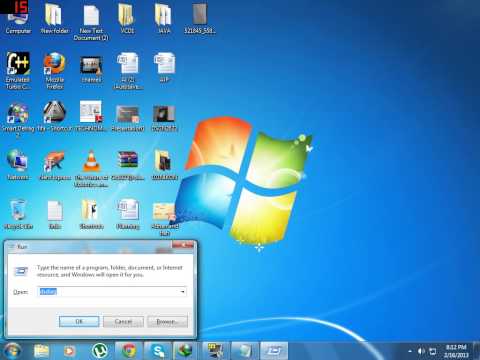This screenshot has height=360, width=480.
Task: Switch to Google Chrome on taskbar
Action: 129,351
